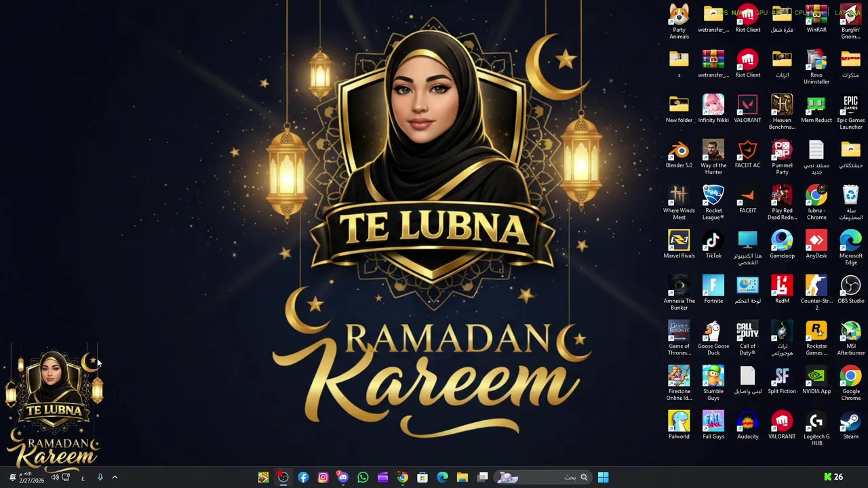Launch Infinity Nikki game shortcut
Viewport: 868px width, 488px height.
(x=713, y=109)
